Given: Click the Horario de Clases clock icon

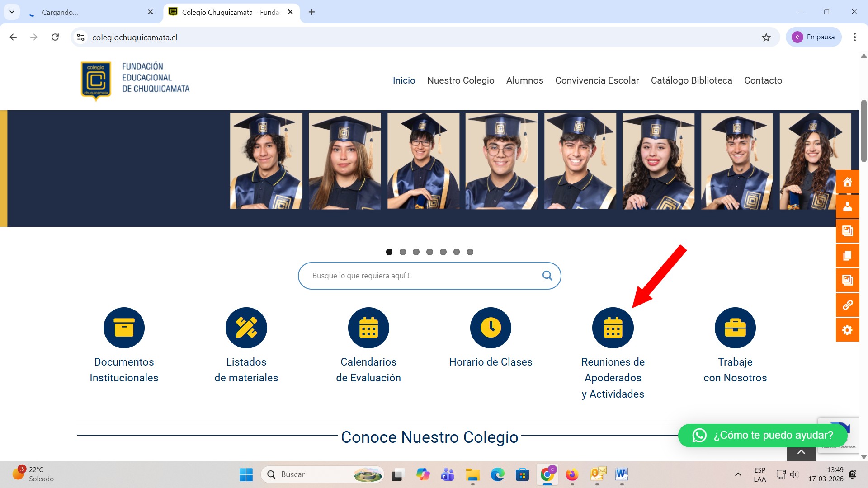Looking at the screenshot, I should point(491,328).
